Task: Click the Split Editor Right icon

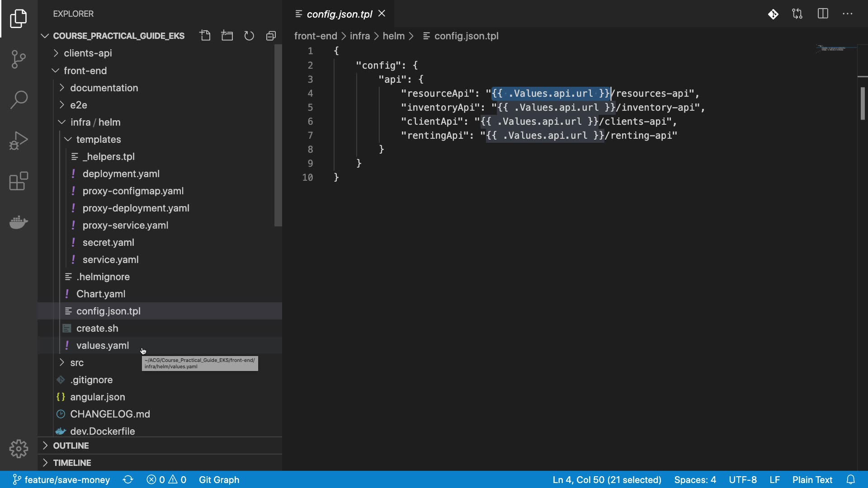Action: pyautogui.click(x=823, y=14)
